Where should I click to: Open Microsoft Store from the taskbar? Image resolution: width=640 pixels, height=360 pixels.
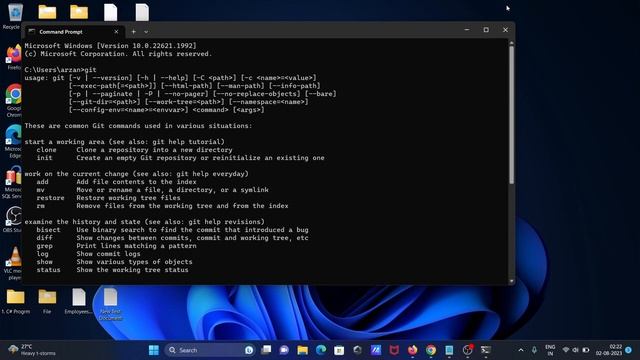pyautogui.click(x=339, y=350)
